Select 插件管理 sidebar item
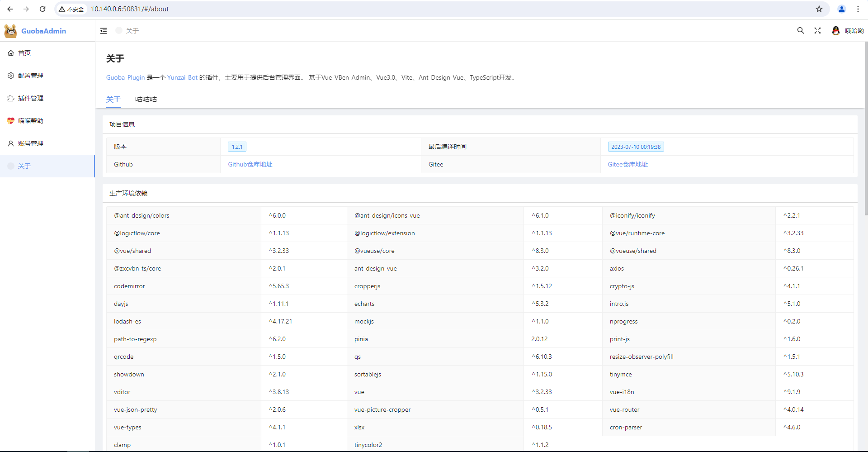The image size is (868, 452). click(x=31, y=98)
